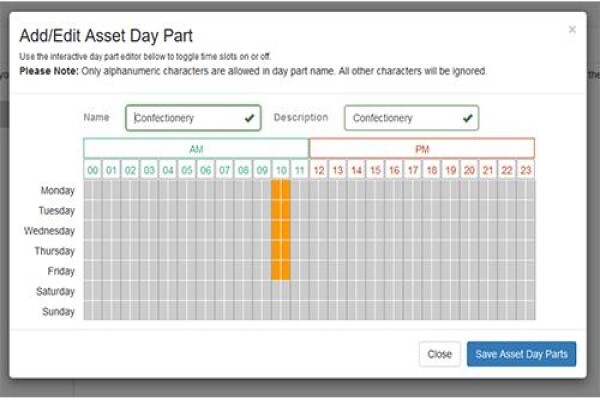Click the checkmark icon in Name field
600x400 pixels.
[x=249, y=118]
